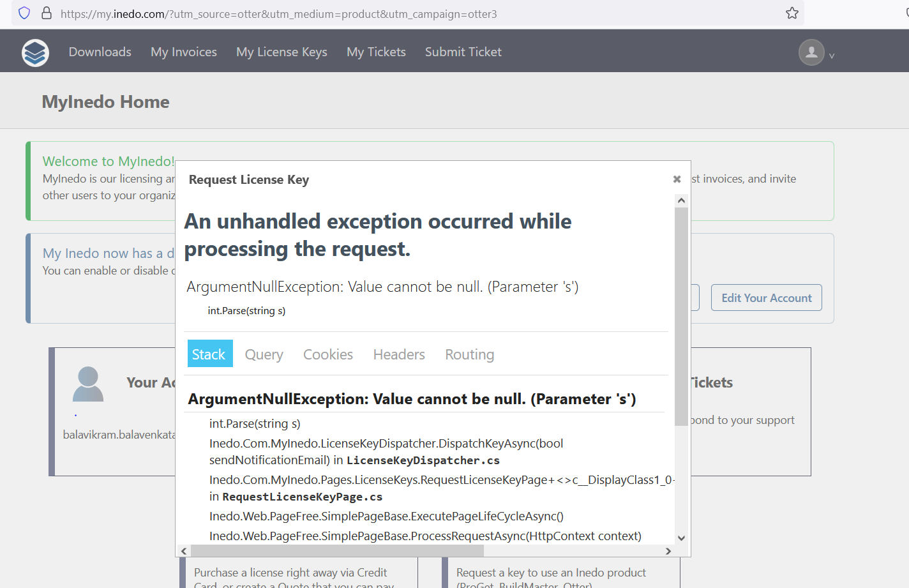The image size is (909, 588).
Task: Open Submit Ticket page
Action: click(463, 52)
